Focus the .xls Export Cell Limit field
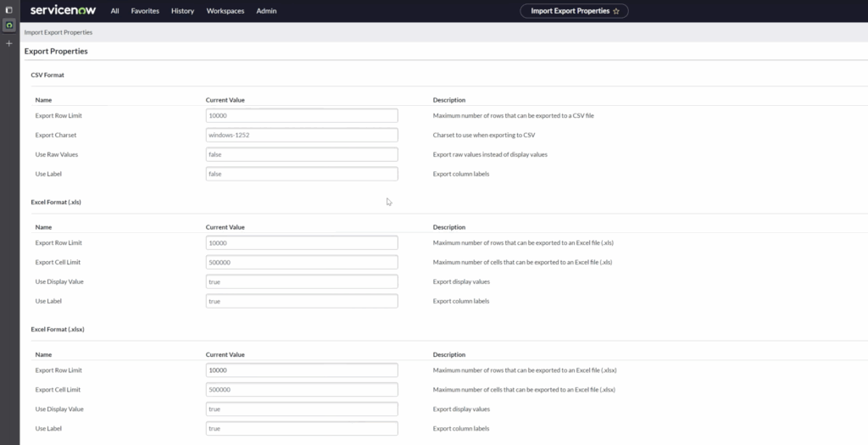 click(302, 262)
